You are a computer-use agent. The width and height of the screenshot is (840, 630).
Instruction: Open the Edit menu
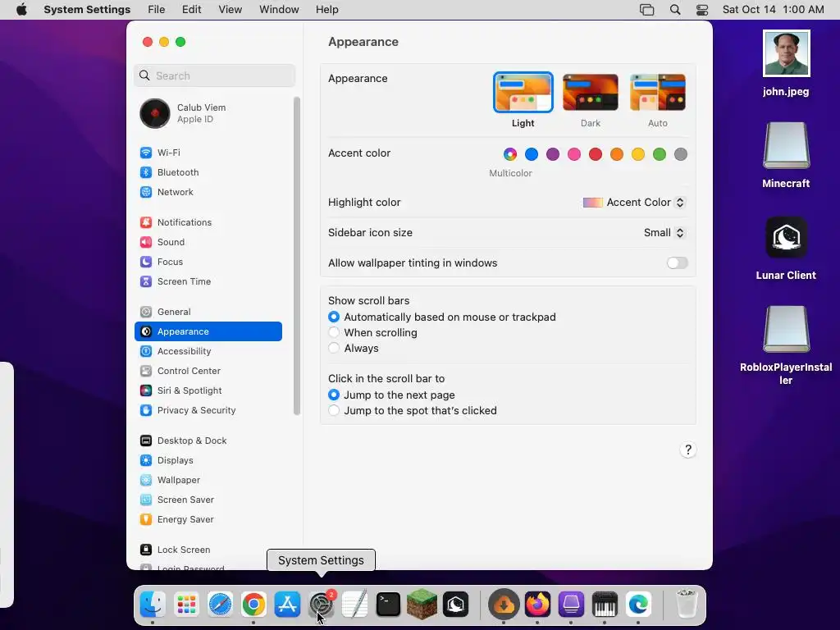click(192, 10)
